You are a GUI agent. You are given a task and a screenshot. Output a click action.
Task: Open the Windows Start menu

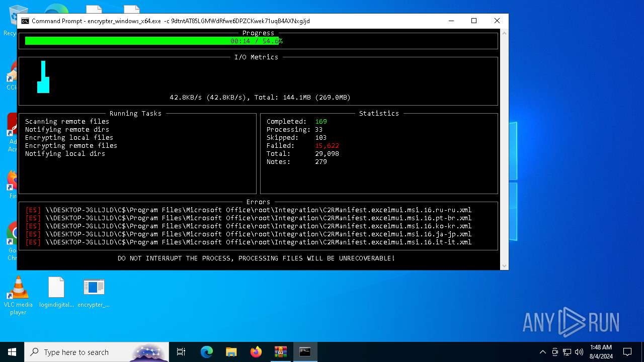(x=12, y=352)
